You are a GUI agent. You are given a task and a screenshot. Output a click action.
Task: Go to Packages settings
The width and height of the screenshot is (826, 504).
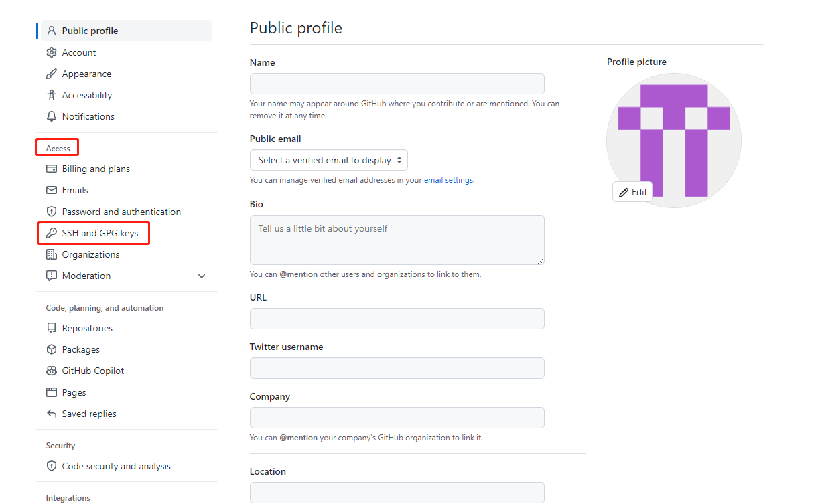pyautogui.click(x=81, y=349)
